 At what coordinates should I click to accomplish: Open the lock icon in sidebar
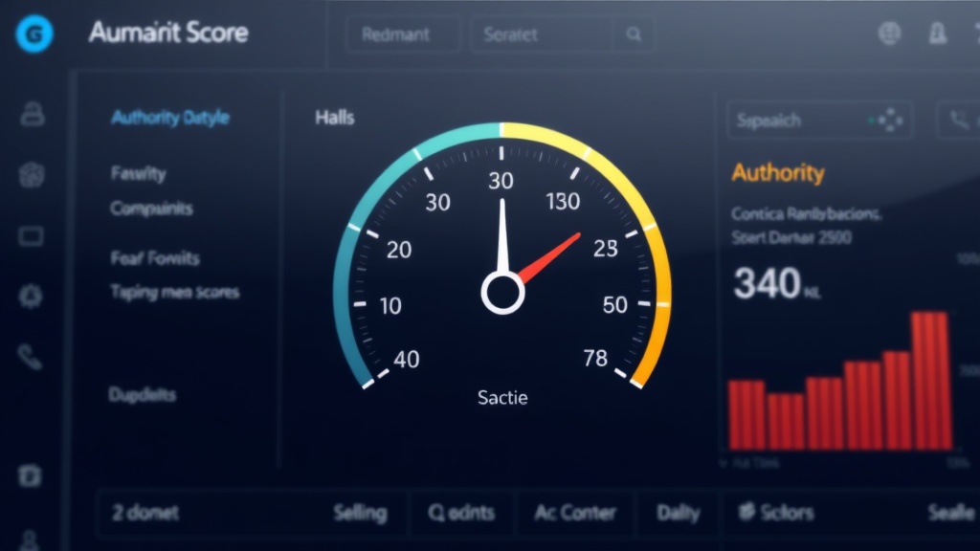(32, 115)
